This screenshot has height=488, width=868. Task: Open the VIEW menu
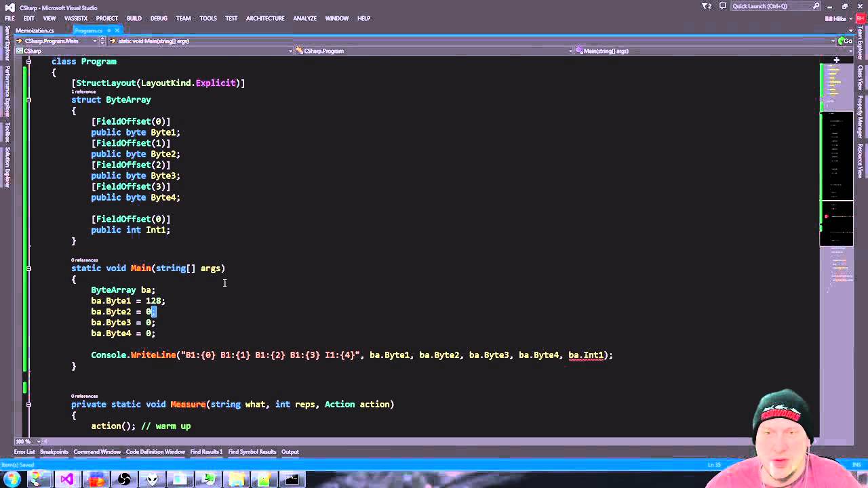pos(50,18)
